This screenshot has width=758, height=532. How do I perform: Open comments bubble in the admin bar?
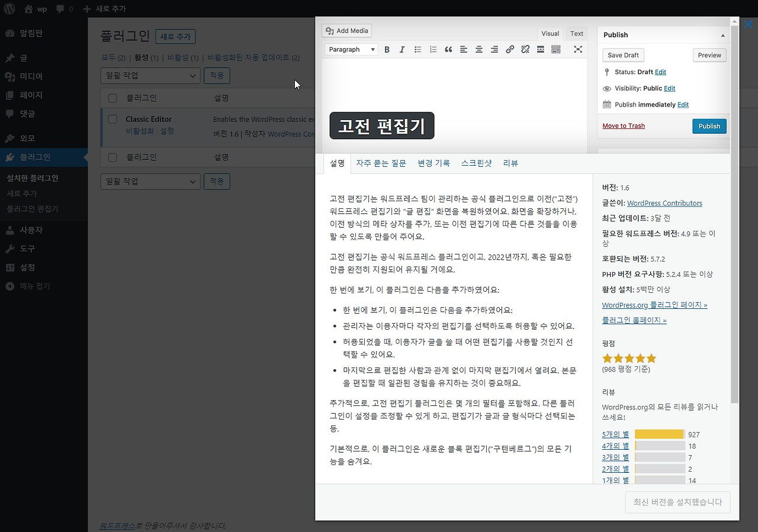(x=64, y=9)
